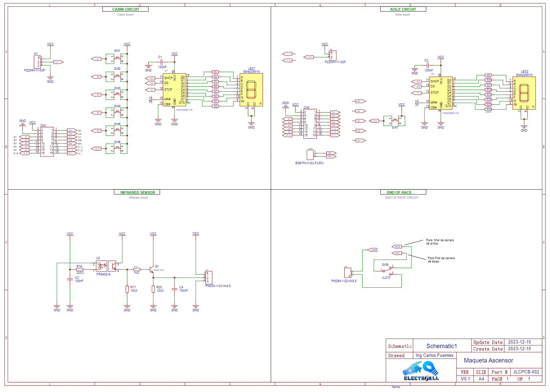Select the C1 100nF capacitor
Image resolution: width=550 pixels, height=392 pixels.
(x=161, y=62)
